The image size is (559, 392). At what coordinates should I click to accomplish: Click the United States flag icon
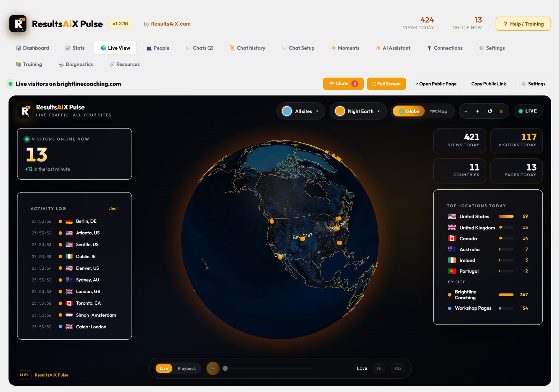452,217
